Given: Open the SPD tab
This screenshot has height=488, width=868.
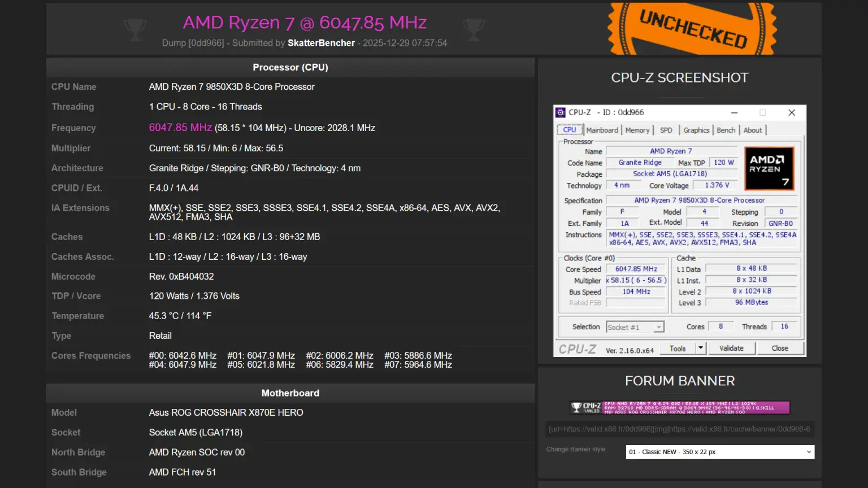Looking at the screenshot, I should (x=666, y=130).
